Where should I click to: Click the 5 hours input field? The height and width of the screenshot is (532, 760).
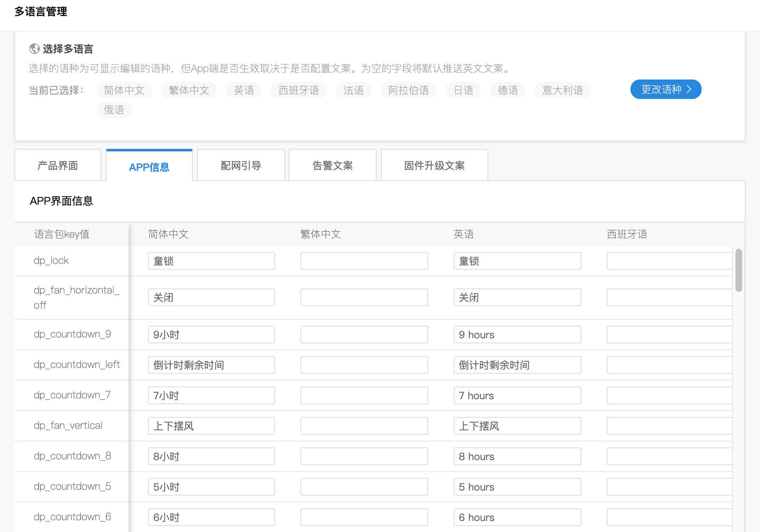[x=518, y=487]
